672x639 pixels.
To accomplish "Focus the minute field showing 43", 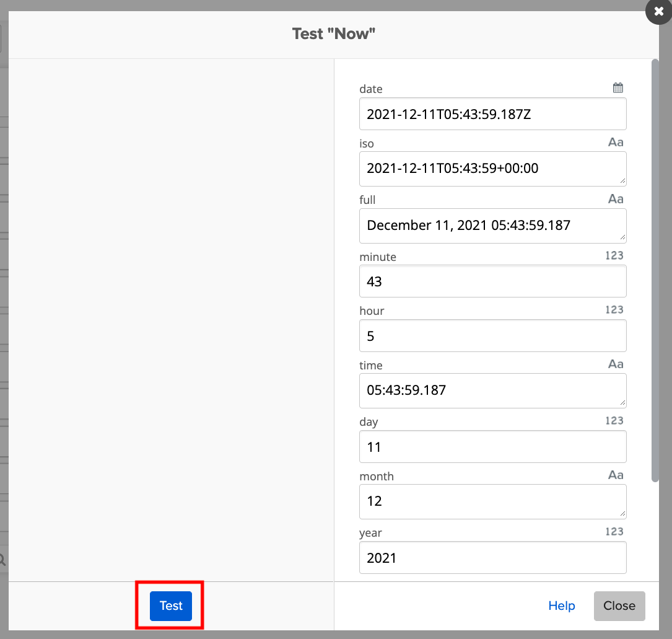I will 492,281.
